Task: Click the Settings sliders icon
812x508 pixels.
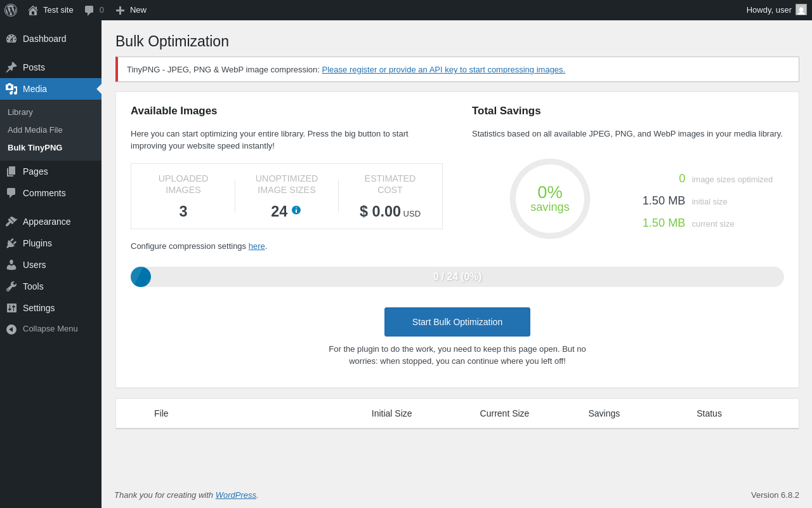Action: (x=11, y=308)
